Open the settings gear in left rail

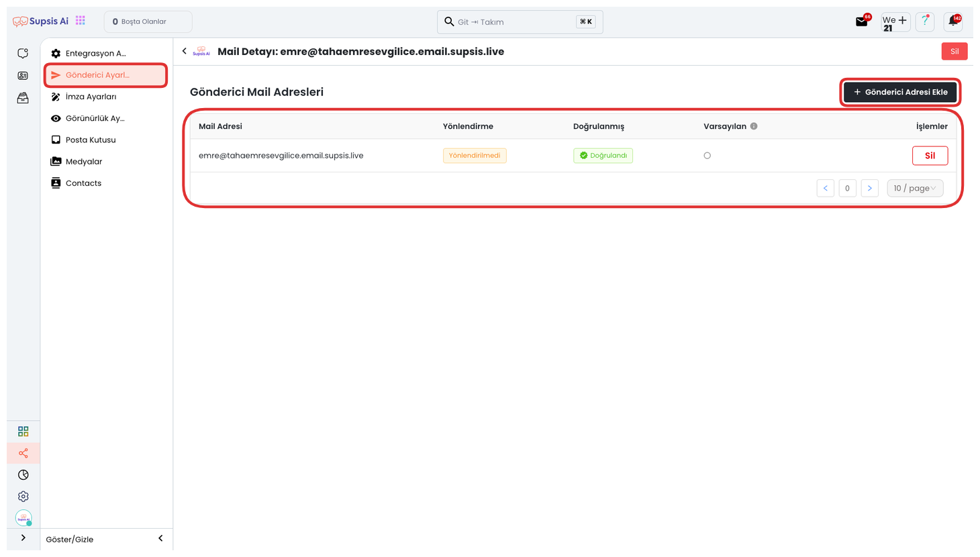tap(23, 497)
